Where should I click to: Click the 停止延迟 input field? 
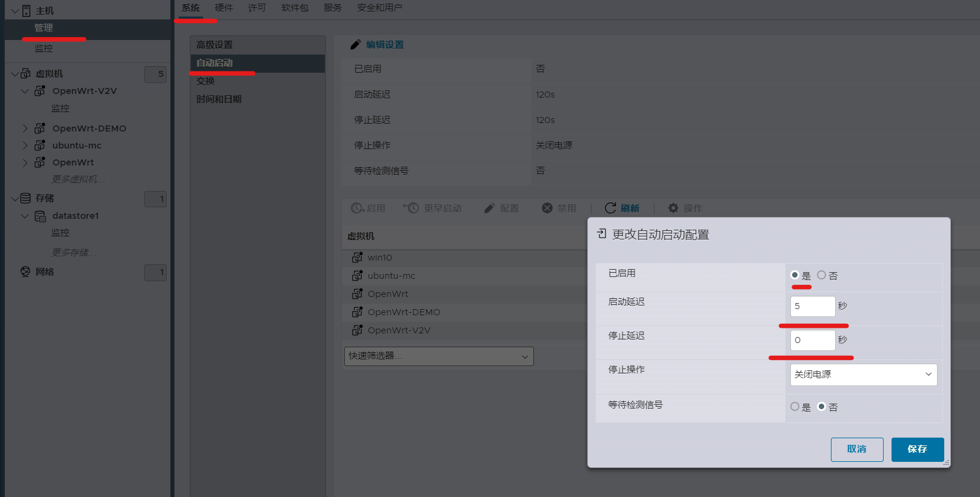coord(813,340)
